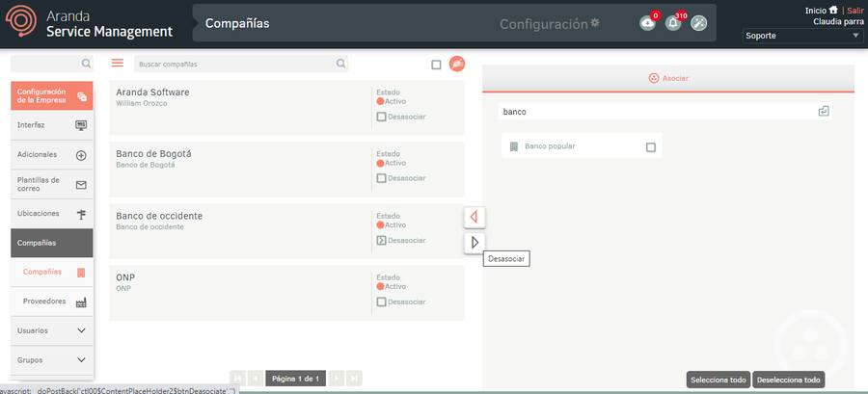
Task: Check Desasociar for ONP
Action: (x=381, y=302)
